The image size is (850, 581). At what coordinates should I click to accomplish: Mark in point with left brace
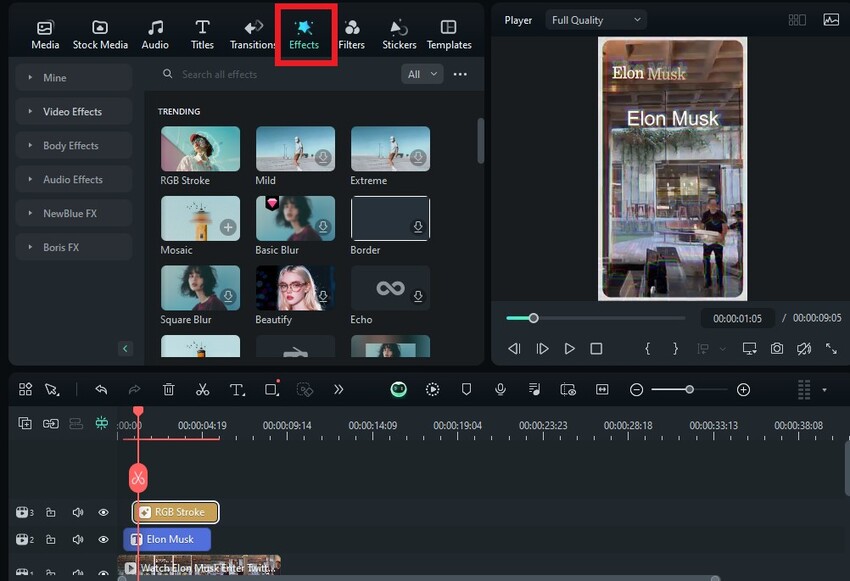tap(647, 348)
